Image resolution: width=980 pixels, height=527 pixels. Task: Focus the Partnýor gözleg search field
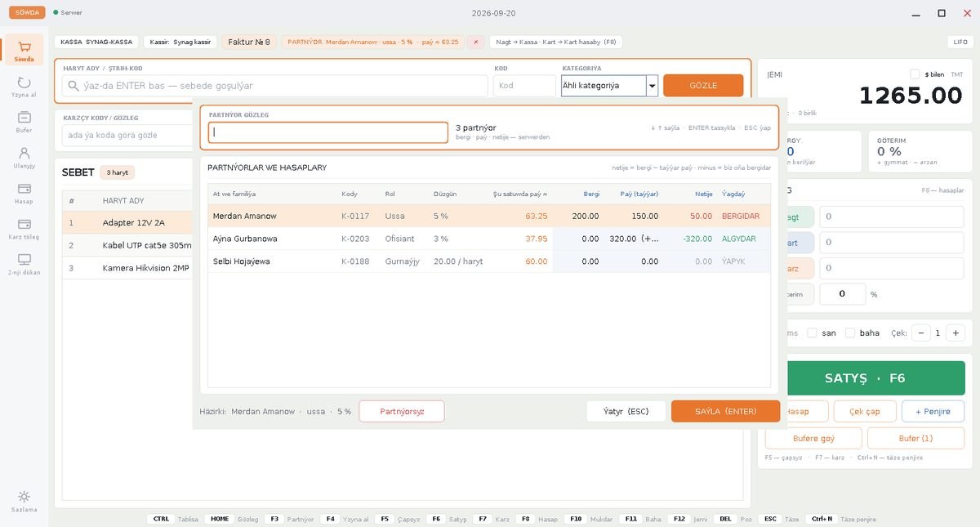tap(328, 132)
